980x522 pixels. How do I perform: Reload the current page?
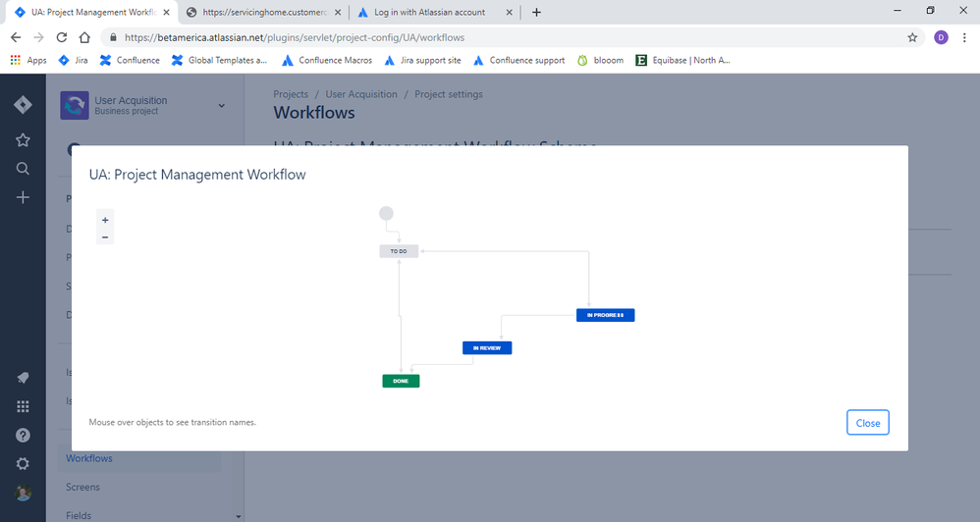tap(61, 37)
